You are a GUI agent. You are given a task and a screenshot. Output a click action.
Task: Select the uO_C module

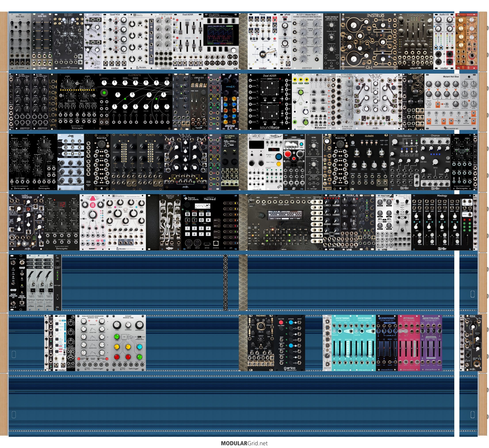click(256, 162)
